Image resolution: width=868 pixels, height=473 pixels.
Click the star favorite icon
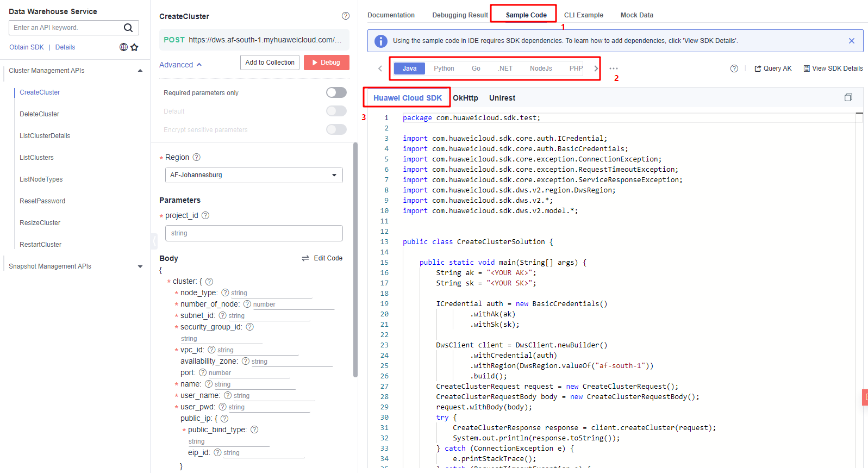point(134,47)
